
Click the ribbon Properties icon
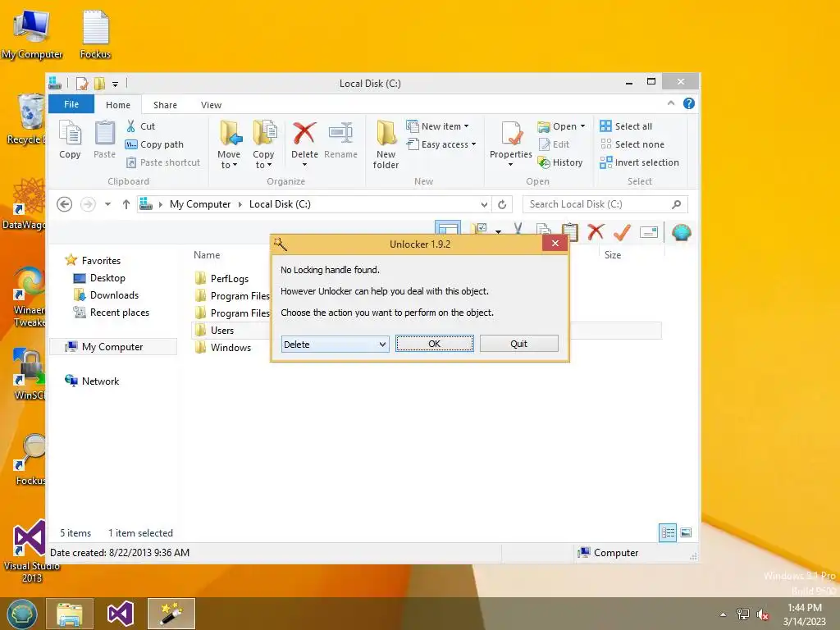510,134
